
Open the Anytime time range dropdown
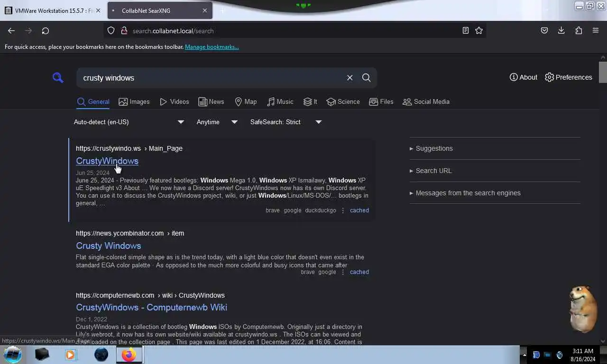click(x=217, y=122)
